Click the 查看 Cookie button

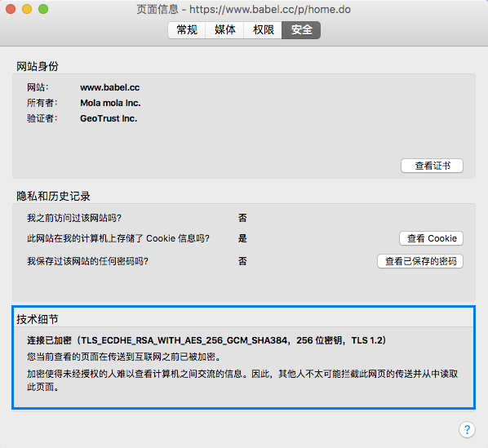[431, 238]
